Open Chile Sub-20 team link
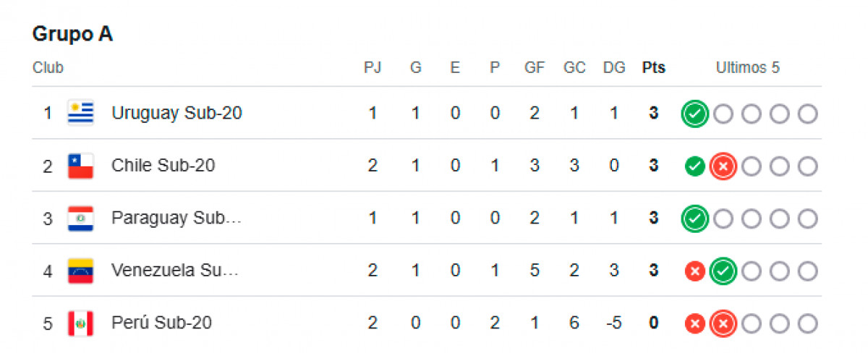 point(163,166)
